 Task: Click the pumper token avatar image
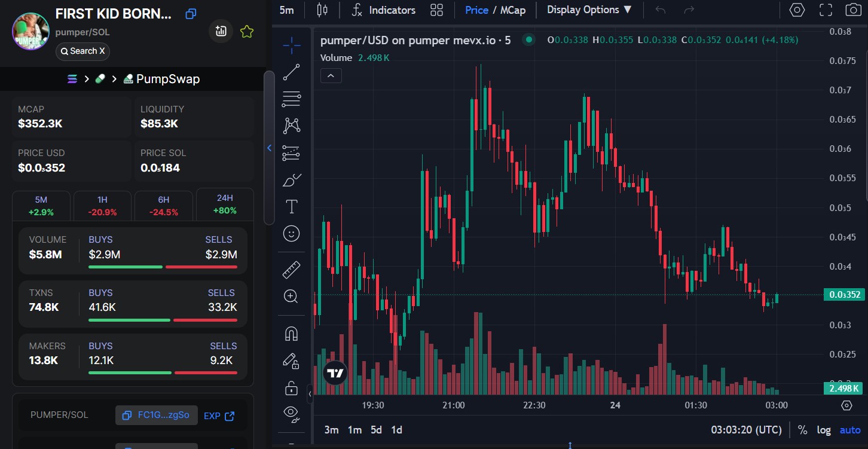tap(30, 32)
